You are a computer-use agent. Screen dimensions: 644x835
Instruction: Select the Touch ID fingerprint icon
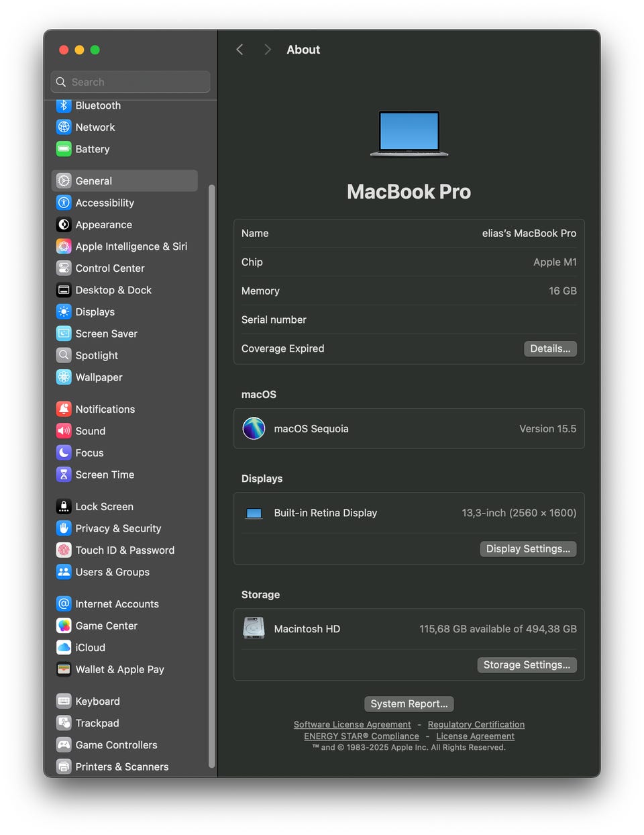coord(64,550)
